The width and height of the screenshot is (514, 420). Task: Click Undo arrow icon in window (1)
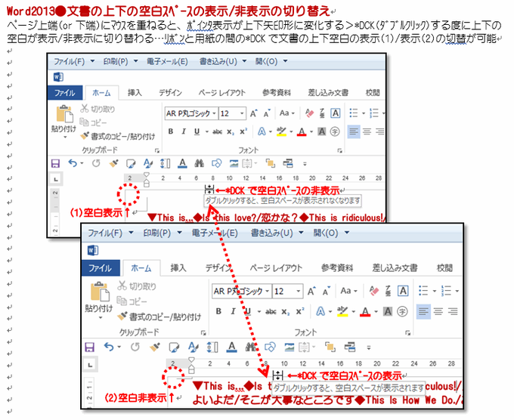coord(73,163)
